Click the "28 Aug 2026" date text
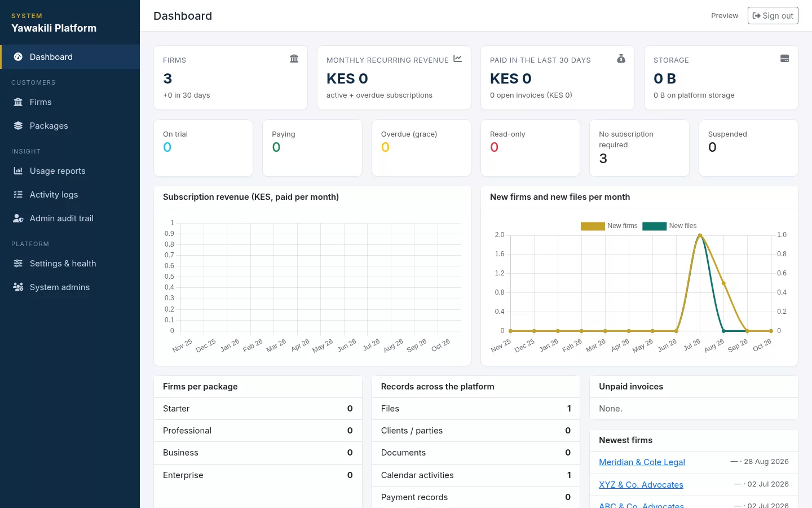Image resolution: width=812 pixels, height=508 pixels. pyautogui.click(x=766, y=462)
